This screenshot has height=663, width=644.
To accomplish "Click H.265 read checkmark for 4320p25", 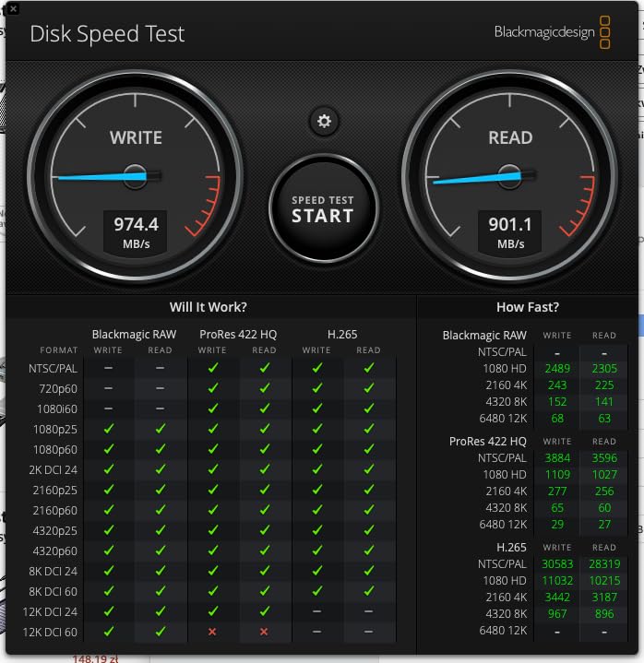I will pos(369,530).
